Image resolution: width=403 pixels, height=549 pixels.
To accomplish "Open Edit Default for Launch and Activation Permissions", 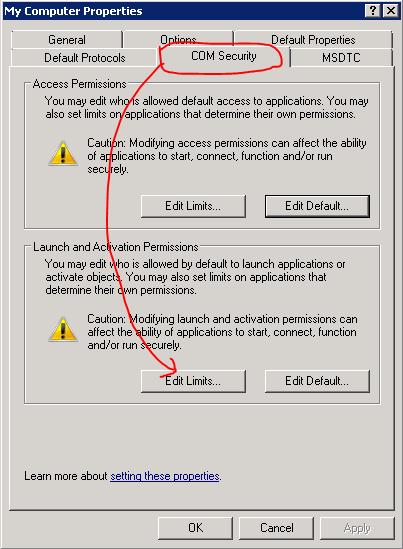I will click(x=317, y=381).
